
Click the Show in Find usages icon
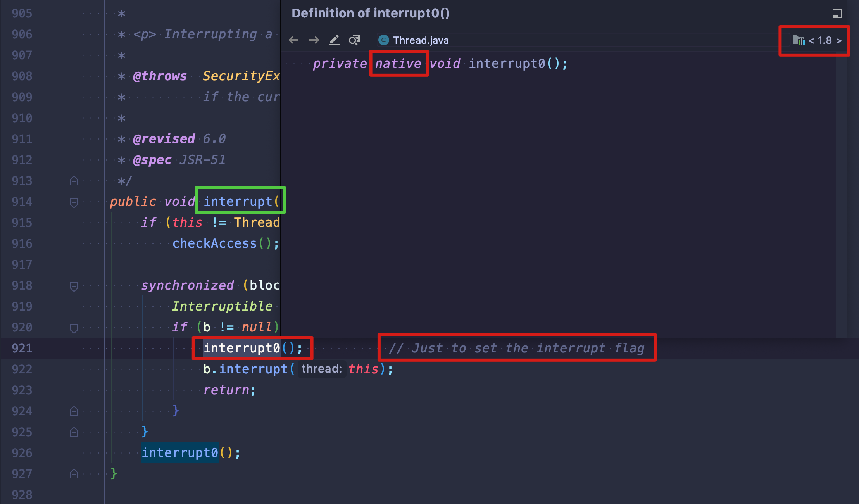tap(354, 40)
